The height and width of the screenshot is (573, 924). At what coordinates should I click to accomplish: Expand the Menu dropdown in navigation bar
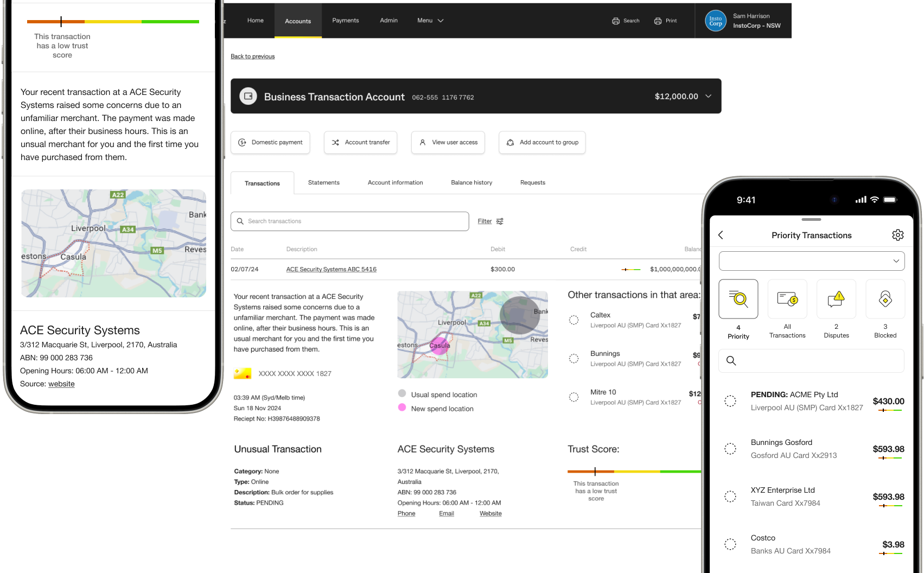click(x=430, y=21)
